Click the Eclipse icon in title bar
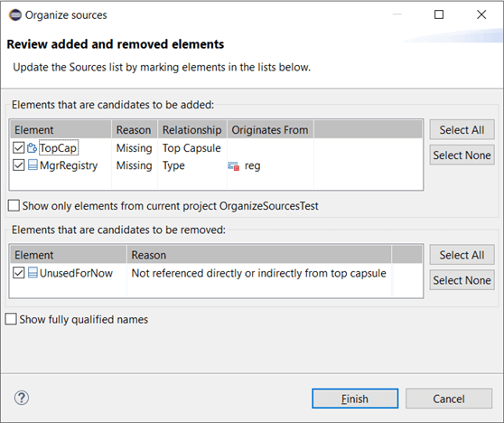 coord(15,14)
